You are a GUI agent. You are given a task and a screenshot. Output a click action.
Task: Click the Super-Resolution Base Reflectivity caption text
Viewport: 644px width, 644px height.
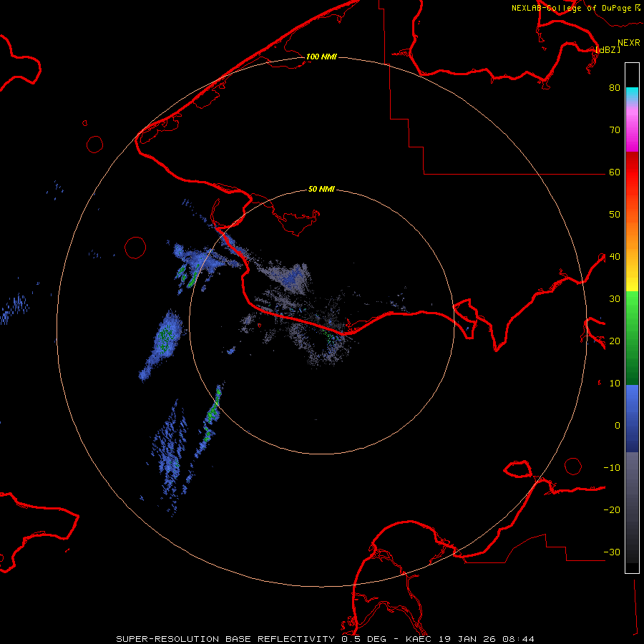325,639
